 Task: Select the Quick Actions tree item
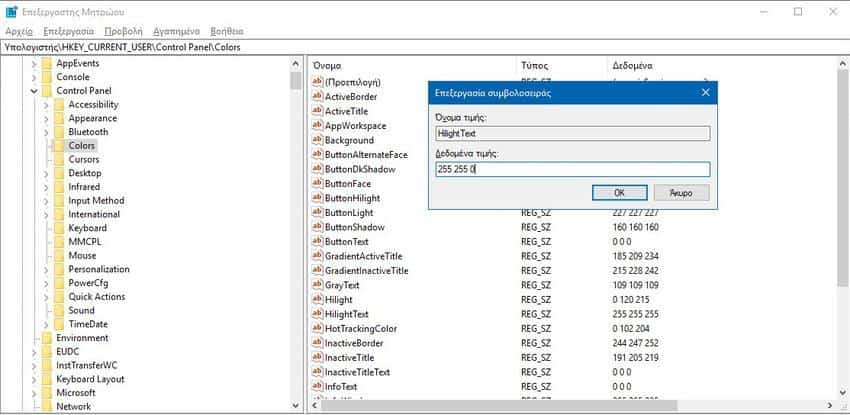tap(96, 297)
